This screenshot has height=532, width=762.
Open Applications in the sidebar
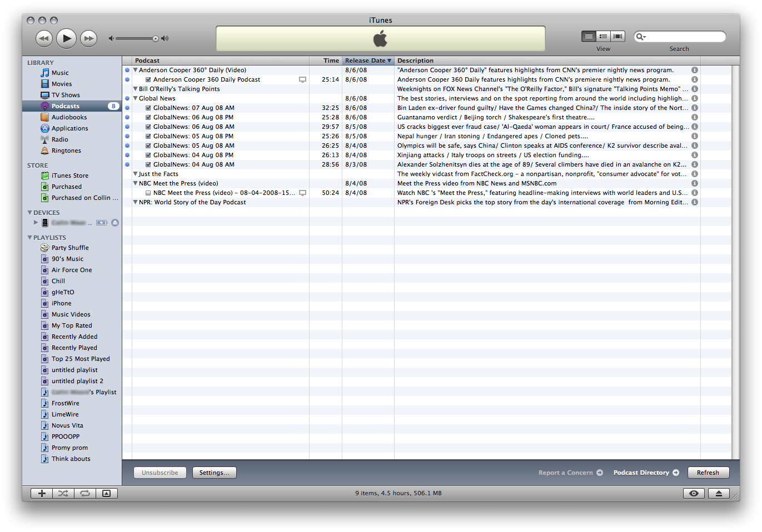(x=69, y=128)
